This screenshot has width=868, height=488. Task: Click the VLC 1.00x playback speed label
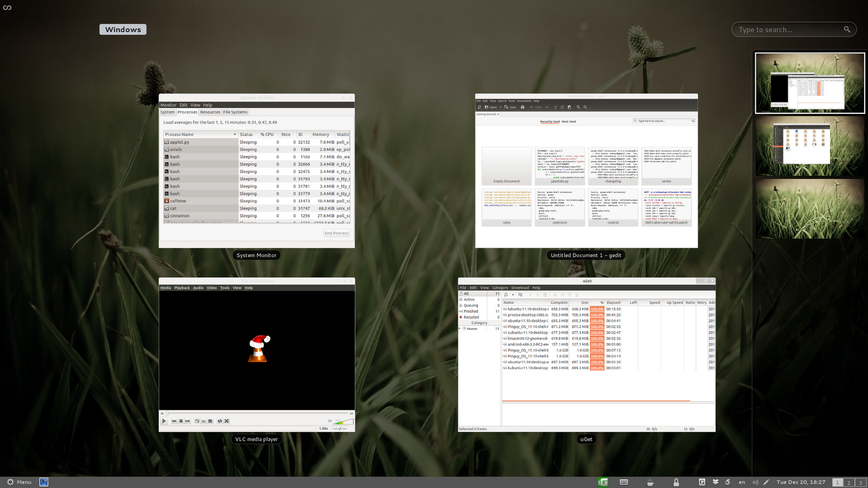[x=323, y=428]
